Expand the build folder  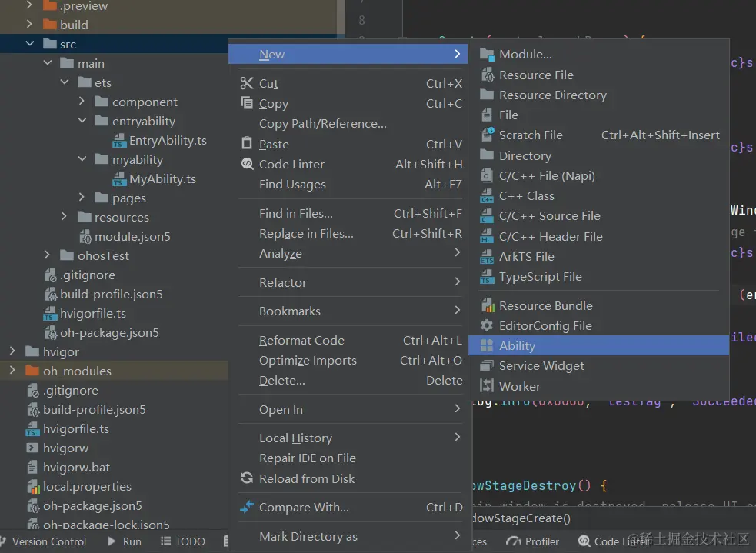coord(29,24)
